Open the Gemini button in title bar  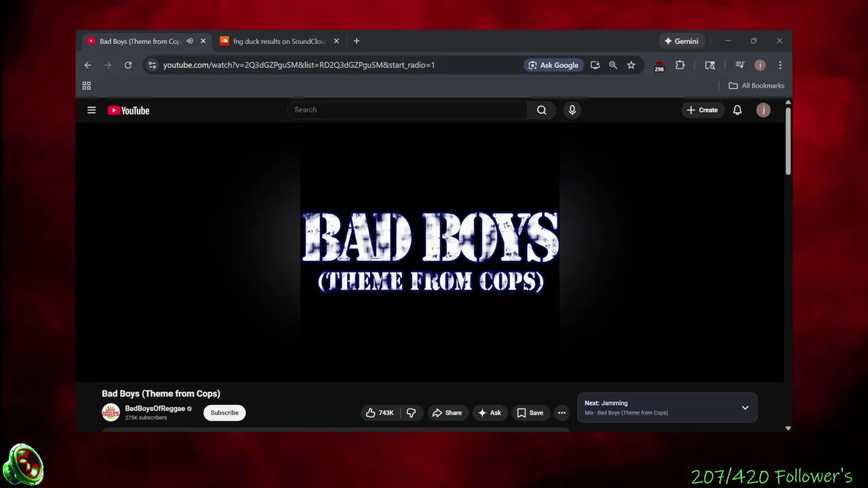[x=682, y=41]
